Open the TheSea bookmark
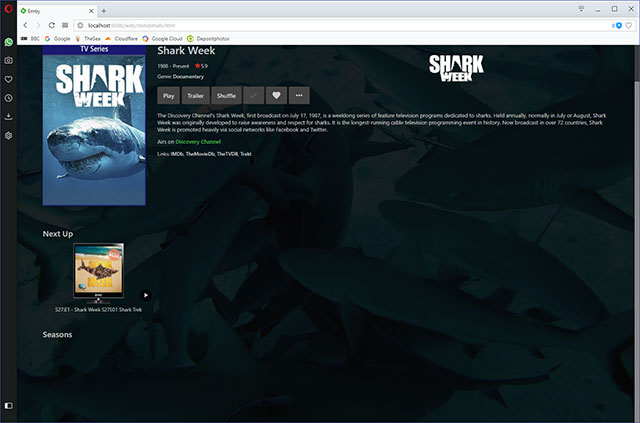The height and width of the screenshot is (423, 640). 88,38
